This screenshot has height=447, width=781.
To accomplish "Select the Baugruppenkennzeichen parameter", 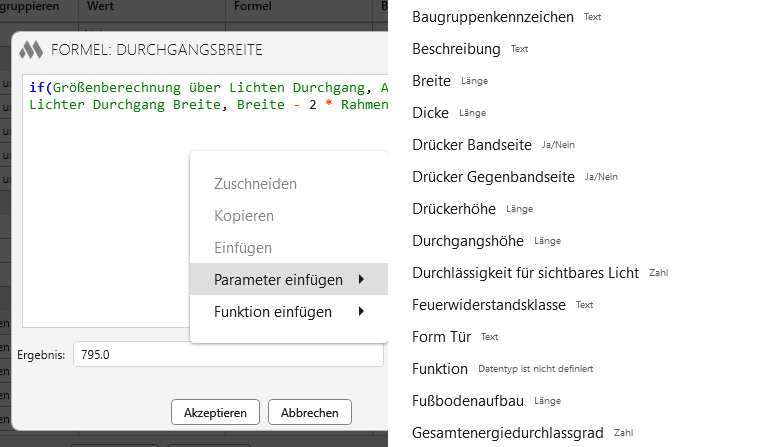I will point(492,17).
